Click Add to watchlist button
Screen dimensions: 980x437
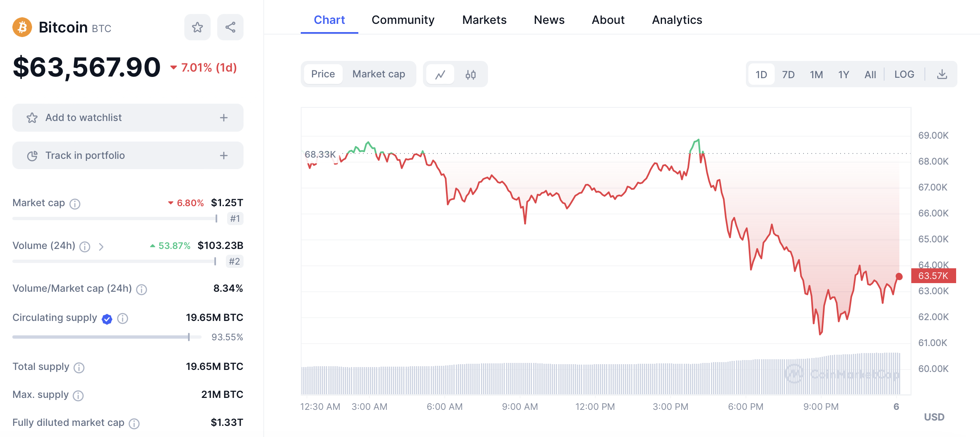pos(84,118)
